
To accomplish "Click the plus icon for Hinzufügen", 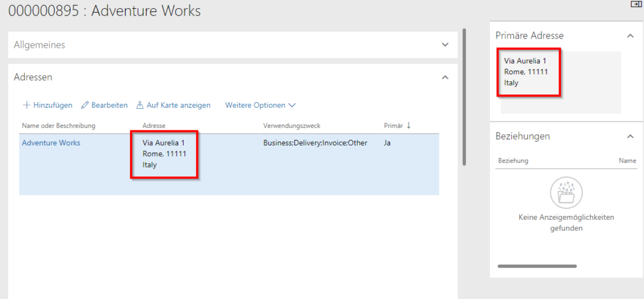I will (26, 105).
